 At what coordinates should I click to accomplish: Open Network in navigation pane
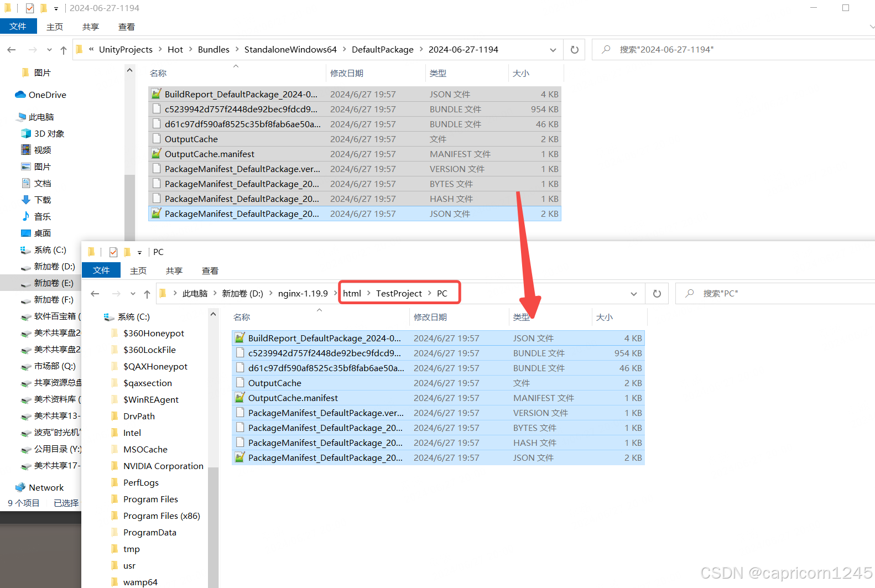coord(46,488)
